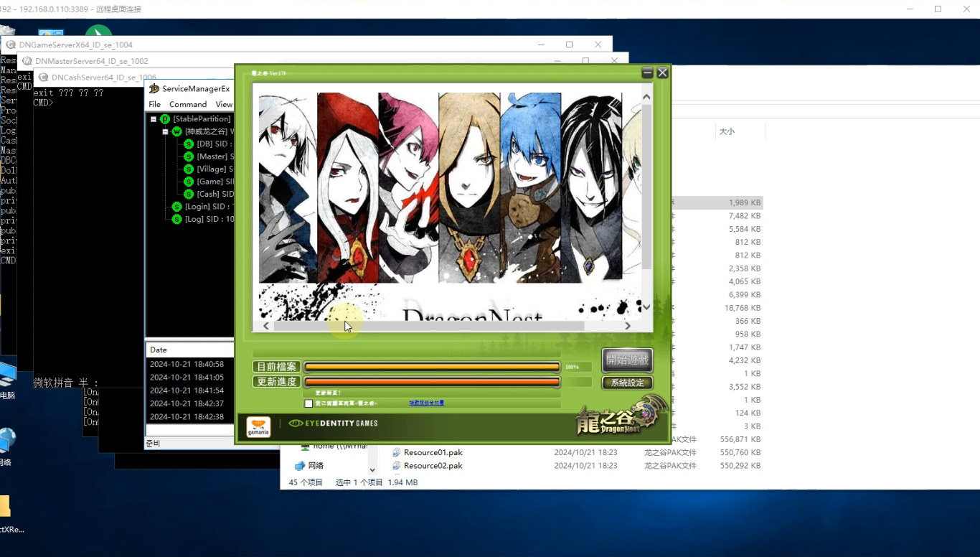This screenshot has width=980, height=557.
Task: Open 系統設定 system settings
Action: [x=628, y=383]
